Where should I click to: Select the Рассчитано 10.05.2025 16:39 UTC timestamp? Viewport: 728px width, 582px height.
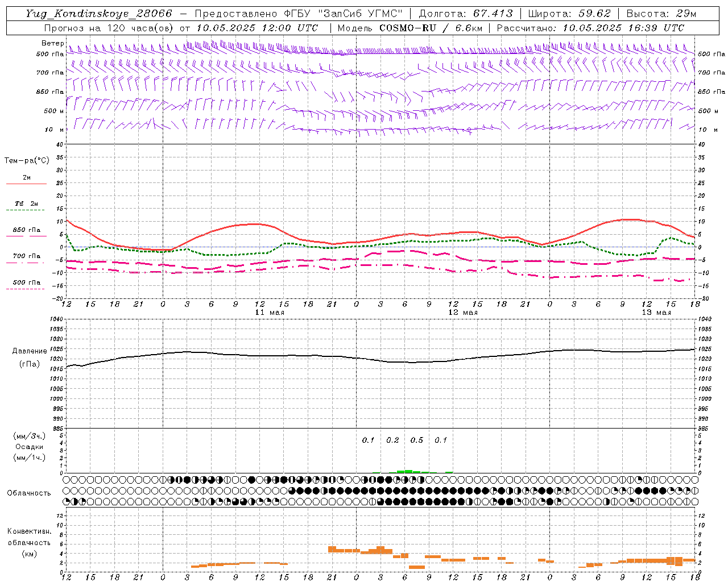click(x=591, y=28)
